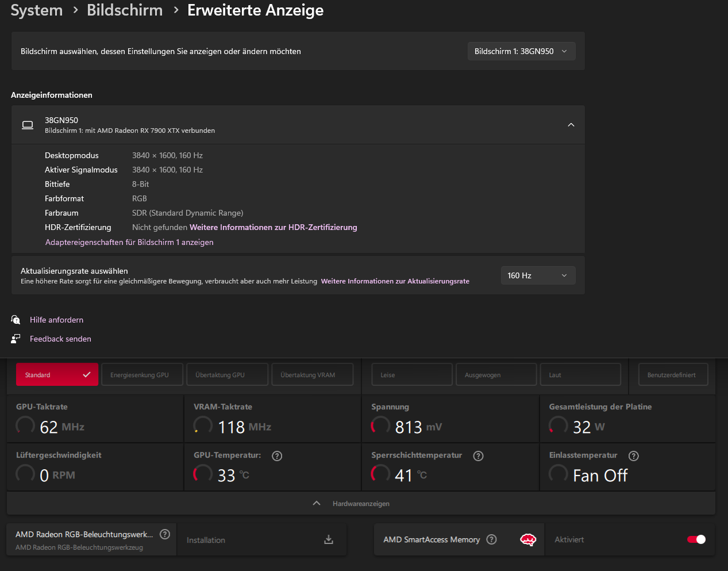Image resolution: width=728 pixels, height=571 pixels.
Task: Open Weitere Informationen zur Aktualisierungsrate link
Action: click(395, 281)
